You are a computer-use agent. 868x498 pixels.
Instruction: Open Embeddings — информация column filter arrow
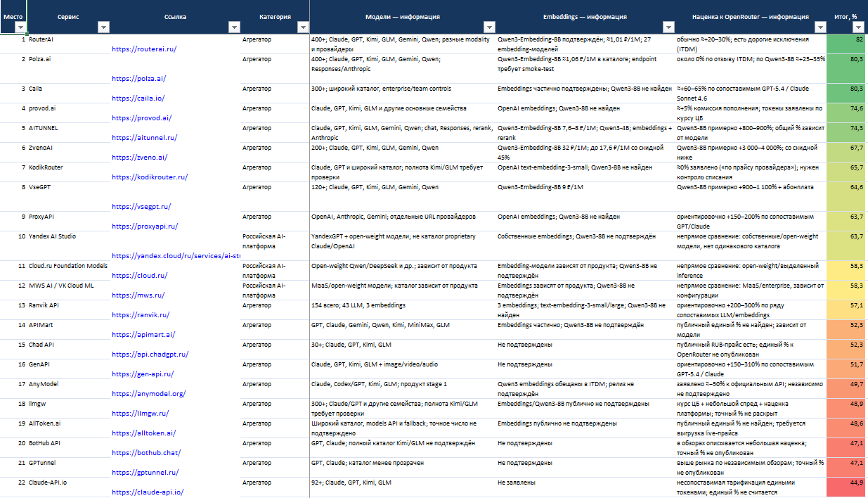[668, 27]
